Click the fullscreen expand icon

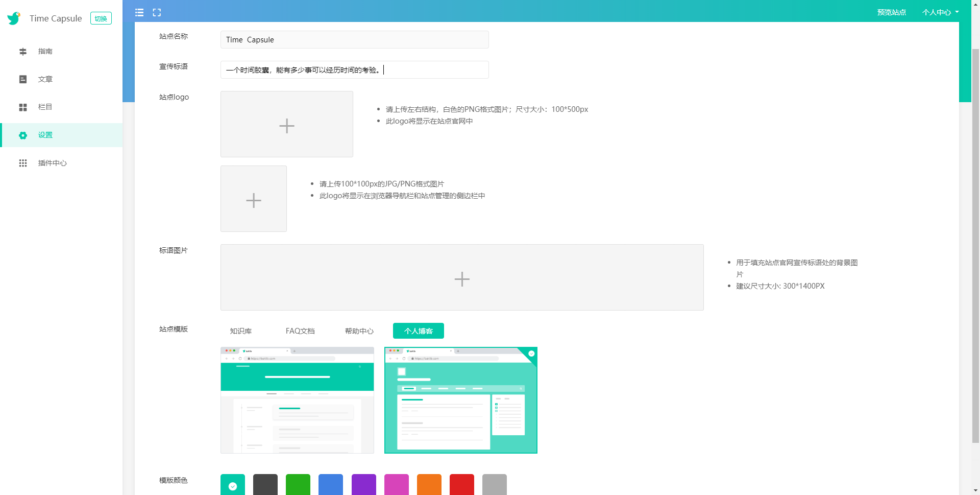coord(157,12)
